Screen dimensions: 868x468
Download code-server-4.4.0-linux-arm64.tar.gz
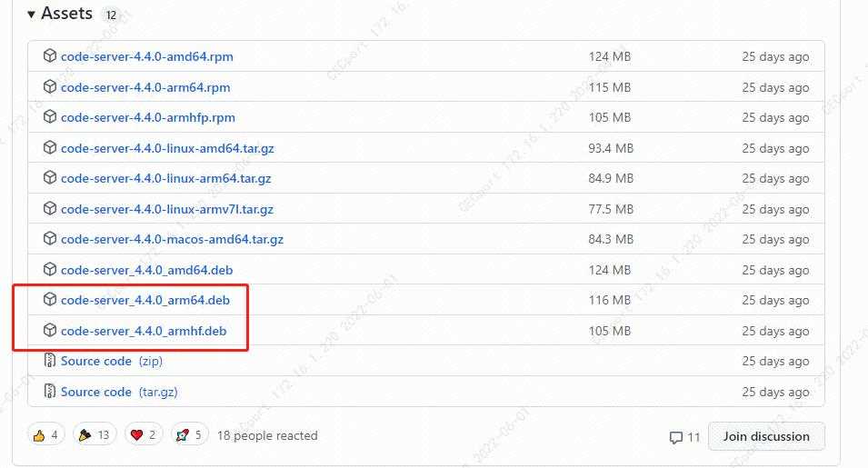[166, 178]
